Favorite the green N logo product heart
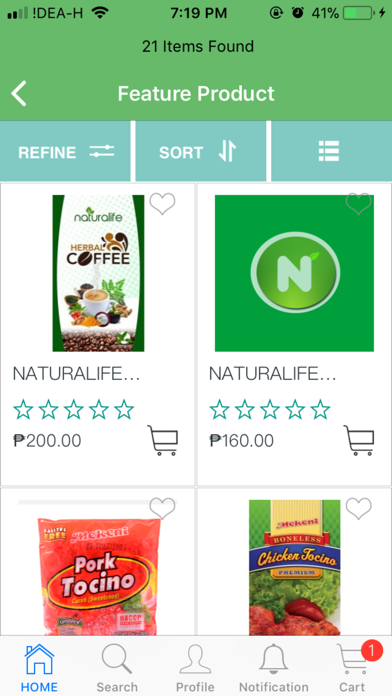 359,204
